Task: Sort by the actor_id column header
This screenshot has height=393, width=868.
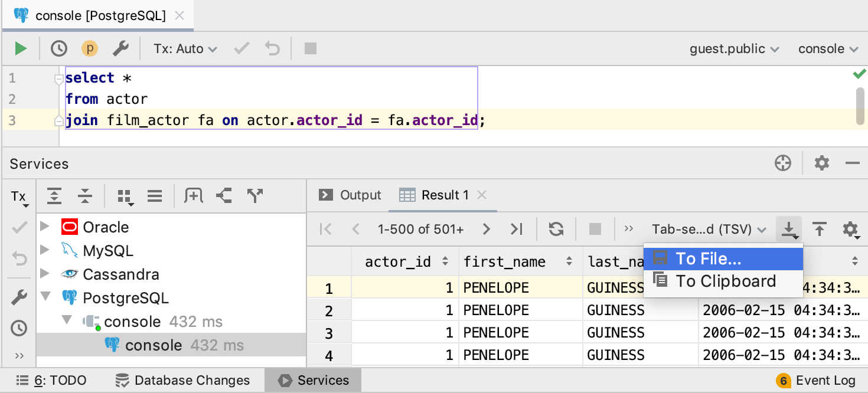Action: 406,261
